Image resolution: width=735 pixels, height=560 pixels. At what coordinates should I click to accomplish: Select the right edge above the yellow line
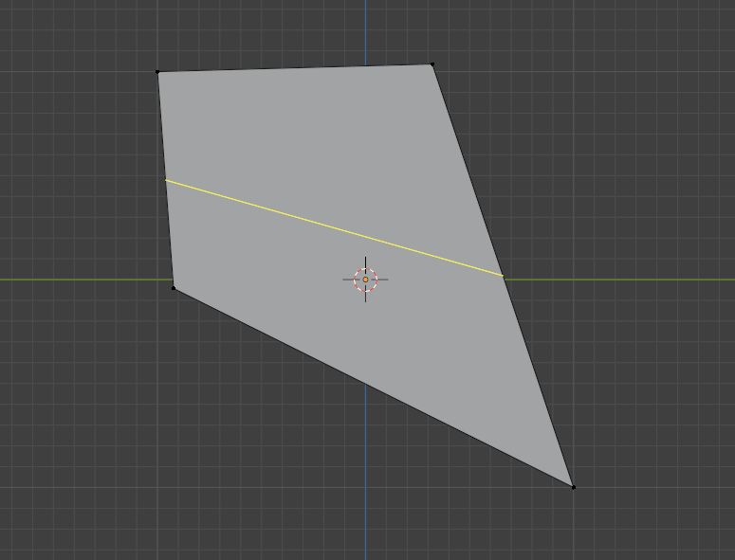tap(468, 170)
